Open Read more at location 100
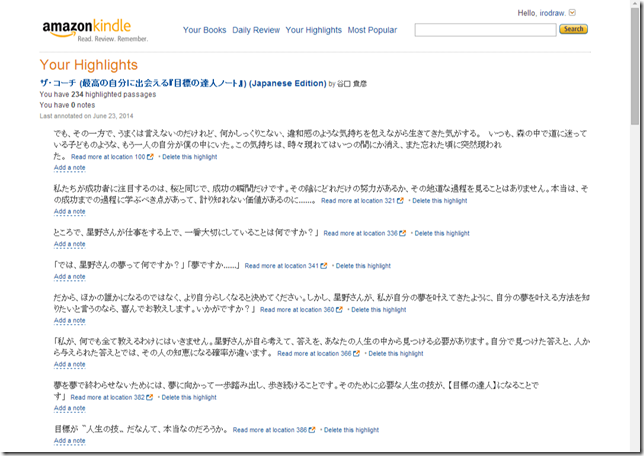This screenshot has width=644, height=456. click(108, 157)
